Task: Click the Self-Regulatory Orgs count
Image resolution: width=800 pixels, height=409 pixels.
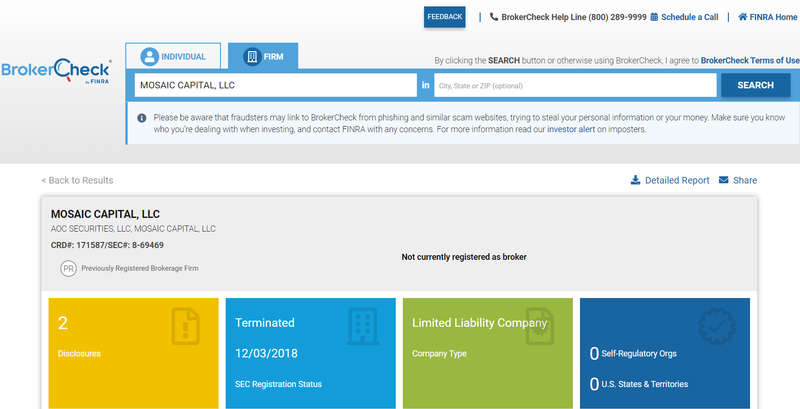Action: [633, 353]
